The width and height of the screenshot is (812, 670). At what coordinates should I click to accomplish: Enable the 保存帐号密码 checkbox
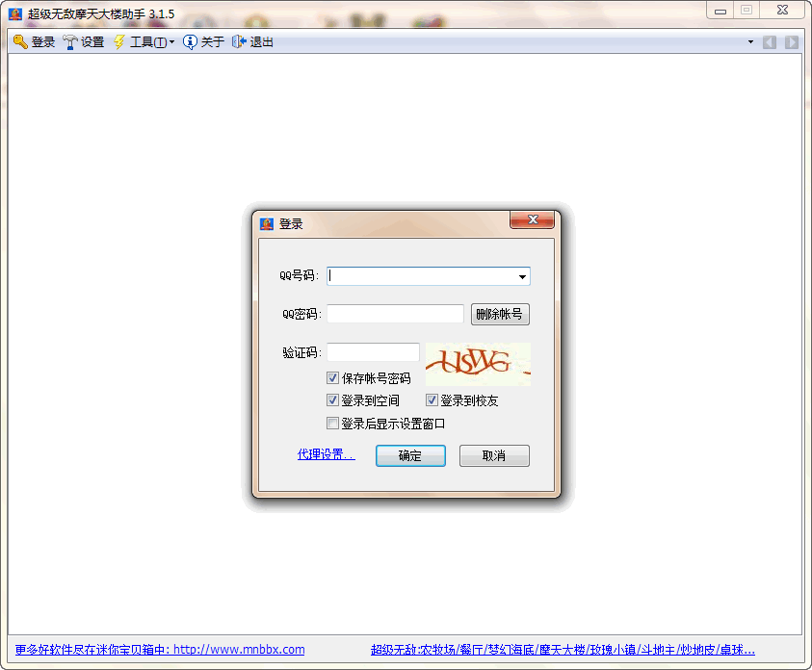coord(332,377)
